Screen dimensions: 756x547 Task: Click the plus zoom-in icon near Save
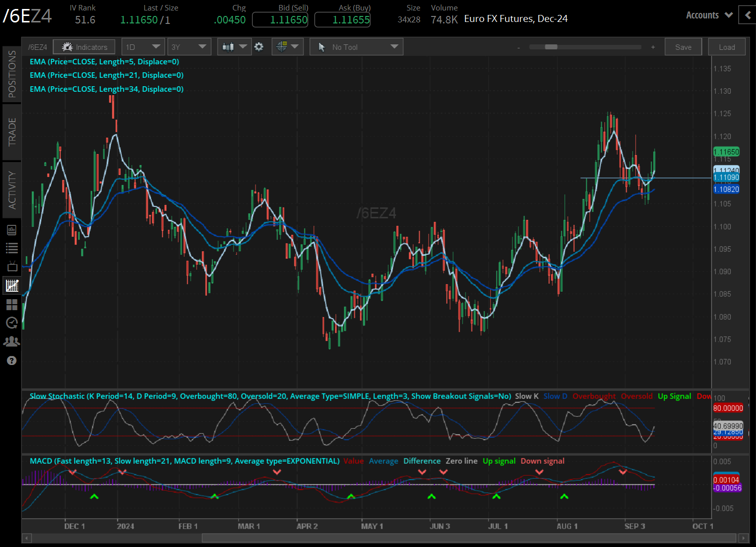point(653,47)
